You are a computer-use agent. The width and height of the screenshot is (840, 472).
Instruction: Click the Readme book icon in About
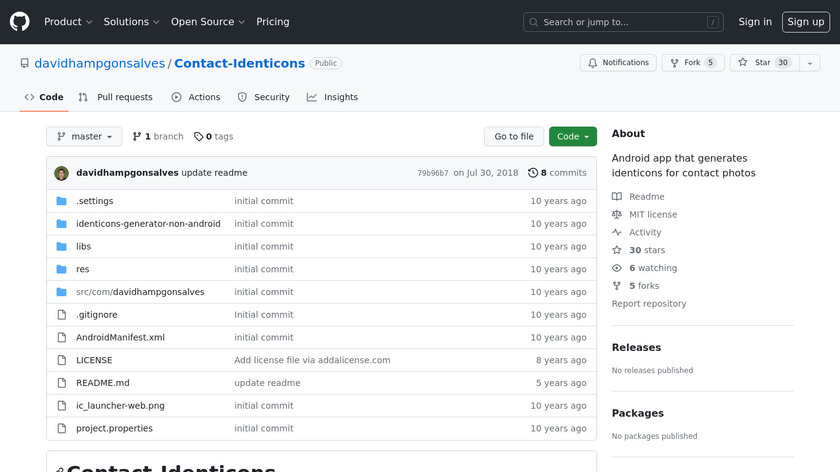point(617,197)
